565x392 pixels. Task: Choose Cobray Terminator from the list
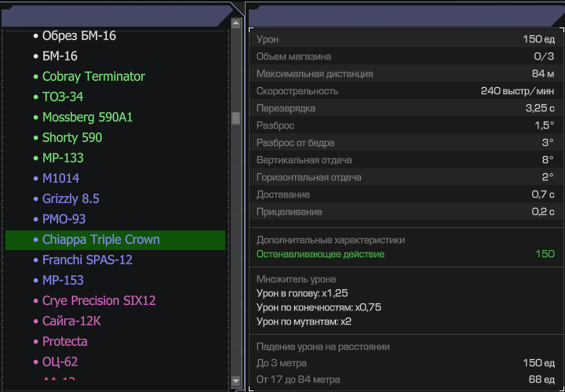coord(93,76)
